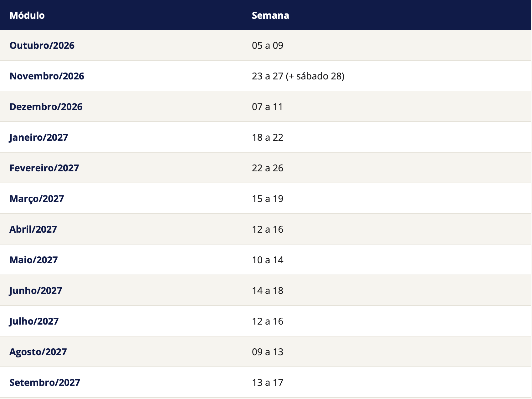
Task: Click the Módulo column header
Action: [x=27, y=15]
